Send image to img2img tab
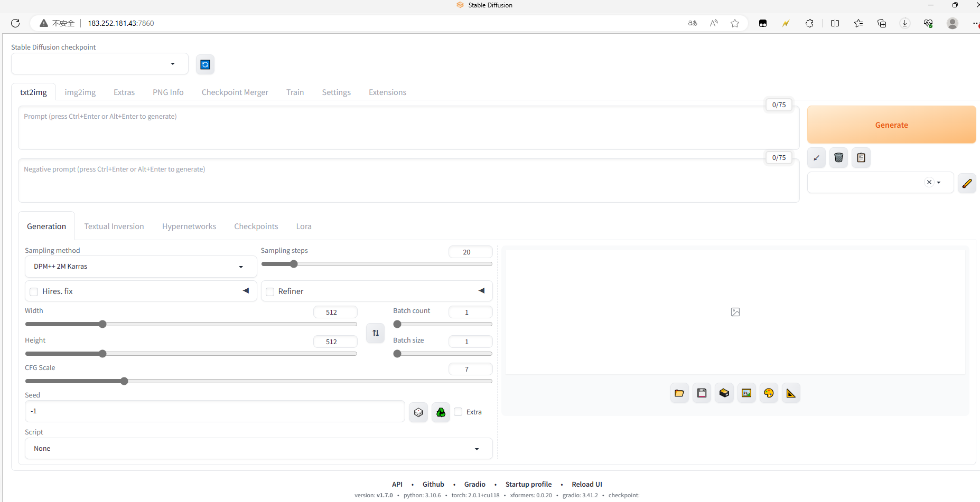The height and width of the screenshot is (502, 980). pos(746,393)
